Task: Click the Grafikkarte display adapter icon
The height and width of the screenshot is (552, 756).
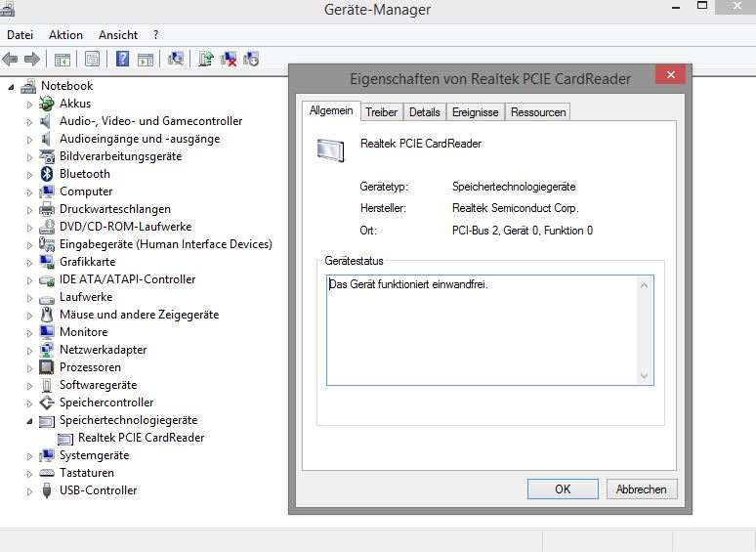Action: click(47, 261)
